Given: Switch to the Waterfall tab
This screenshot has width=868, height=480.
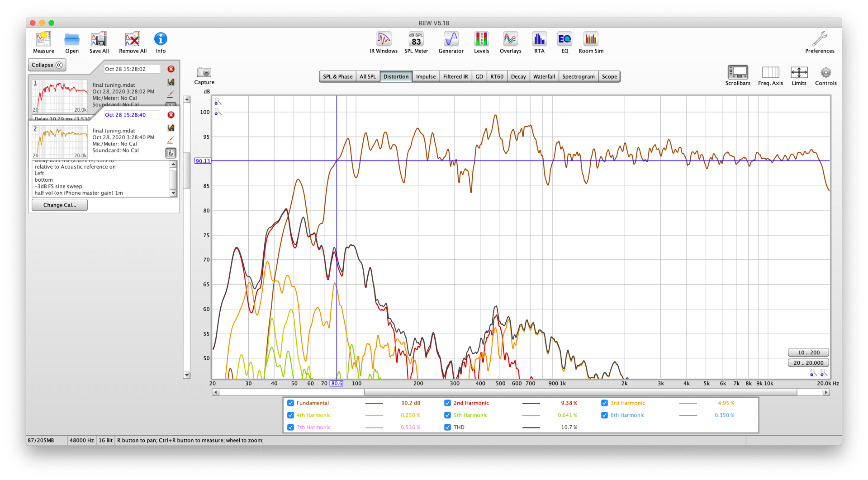Looking at the screenshot, I should (544, 77).
